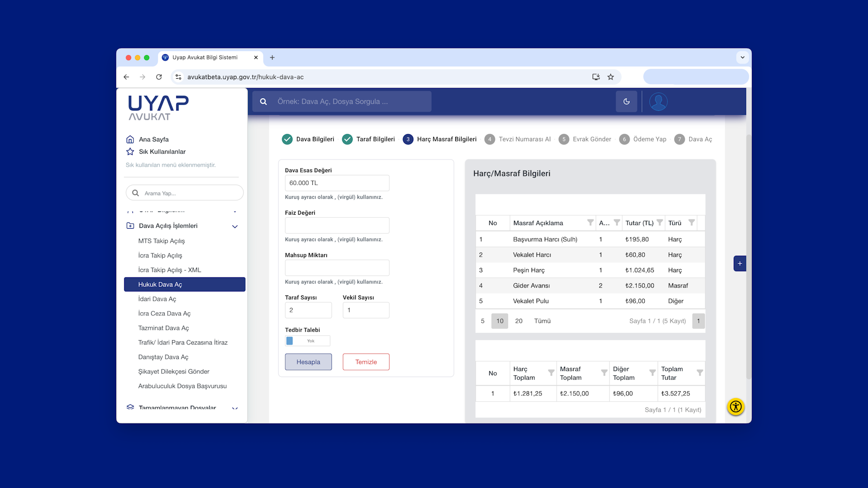This screenshot has height=488, width=868.
Task: Click the Tamamlanmayan Dosyalar layers icon
Action: click(130, 407)
